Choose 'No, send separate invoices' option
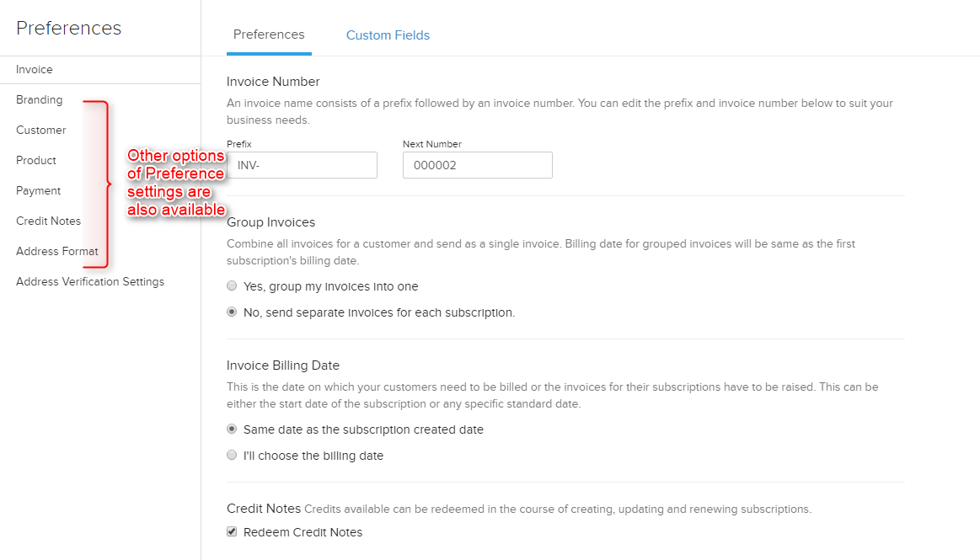This screenshot has height=560, width=980. tap(232, 312)
